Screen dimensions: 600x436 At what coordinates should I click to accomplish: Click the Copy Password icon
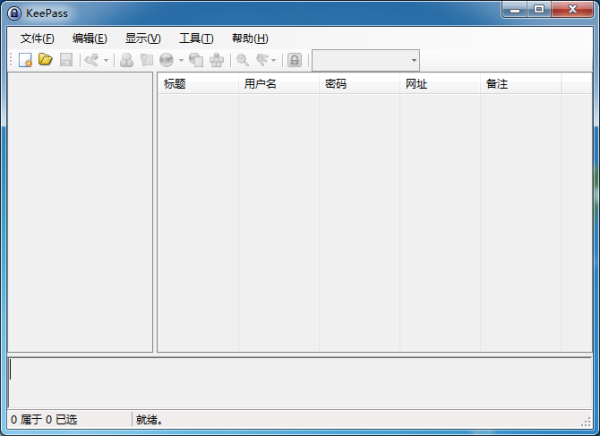[147, 60]
